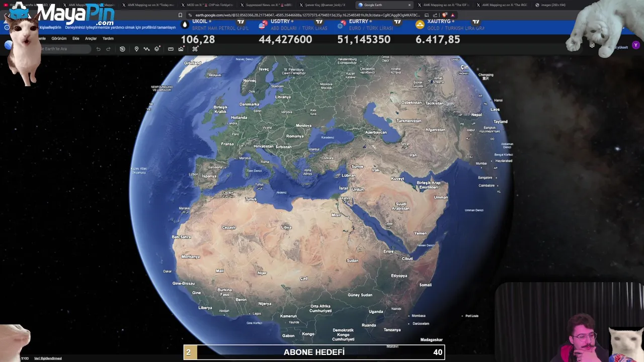
Task: Open the Görünüm menu
Action: click(x=59, y=39)
